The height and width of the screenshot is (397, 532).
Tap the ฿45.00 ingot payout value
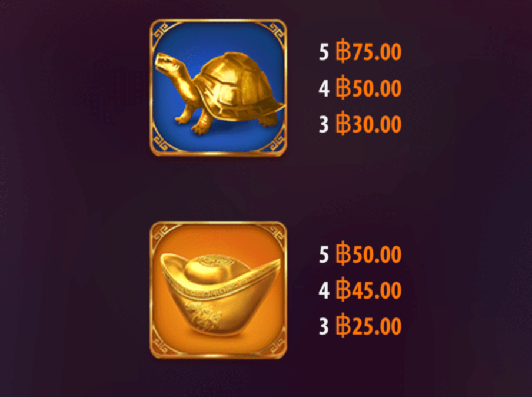(x=369, y=290)
